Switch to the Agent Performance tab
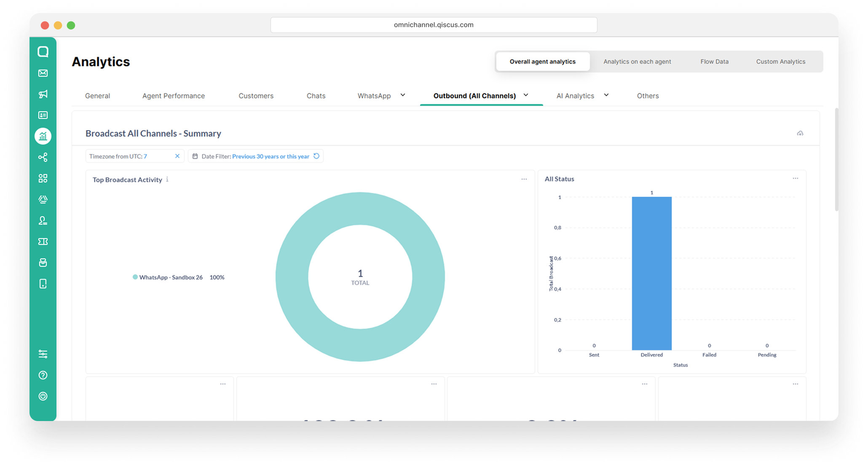The image size is (868, 467). [174, 96]
